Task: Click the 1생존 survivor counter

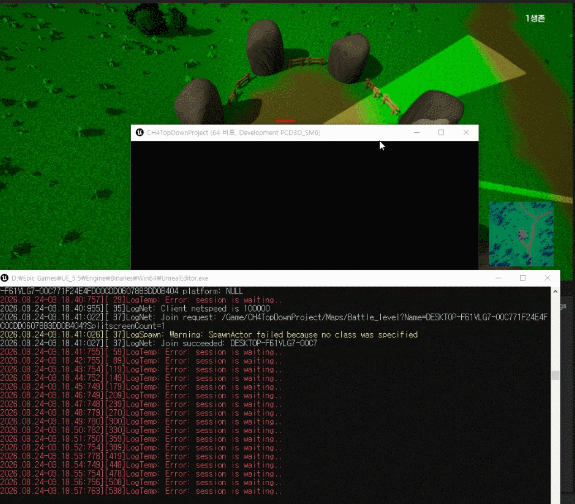Action: (x=535, y=18)
